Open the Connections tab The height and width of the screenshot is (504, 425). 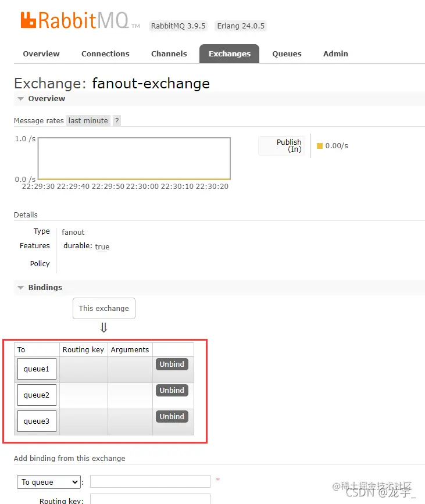click(105, 53)
